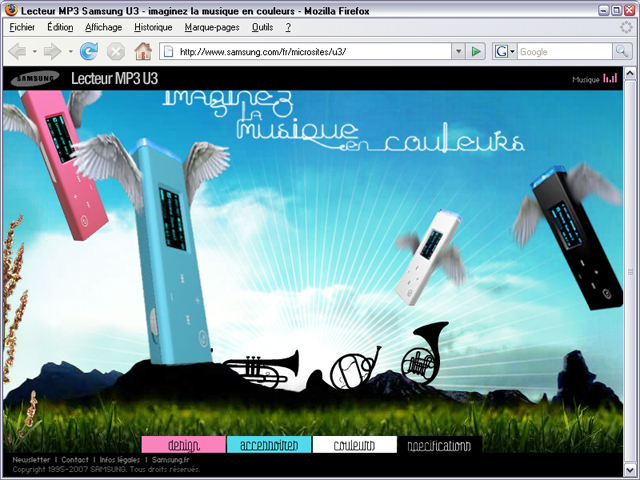Open the Historique menu
Viewport: 640px width, 480px height.
[153, 27]
